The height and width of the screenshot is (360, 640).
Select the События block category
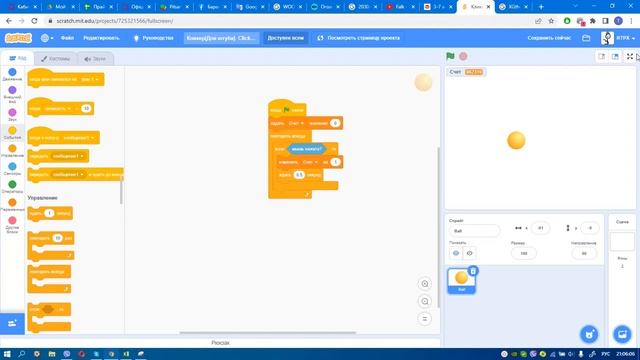pyautogui.click(x=12, y=133)
